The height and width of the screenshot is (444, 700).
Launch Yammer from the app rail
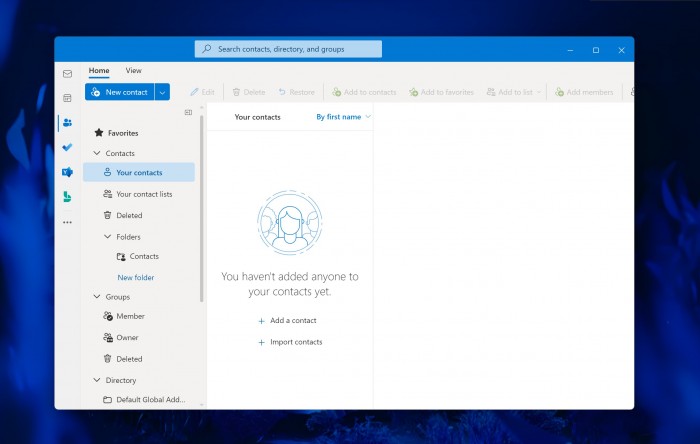[67, 172]
